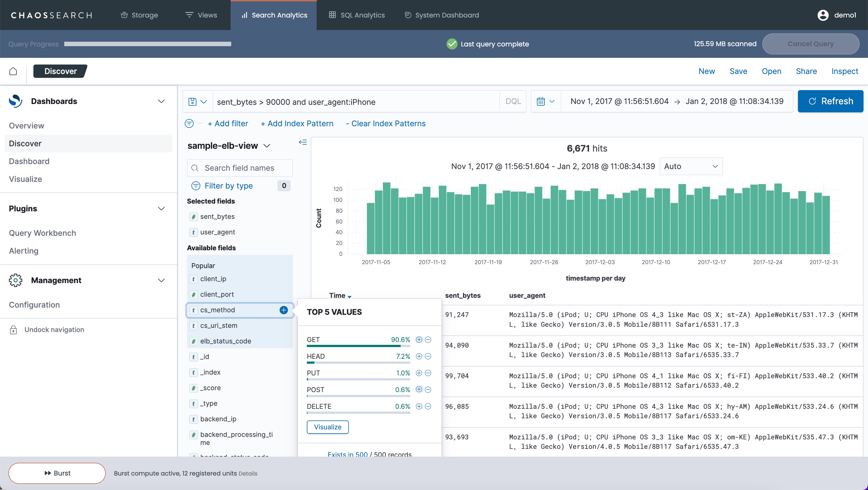The height and width of the screenshot is (490, 868).
Task: Click the Visualize button in field popup
Action: pos(327,427)
